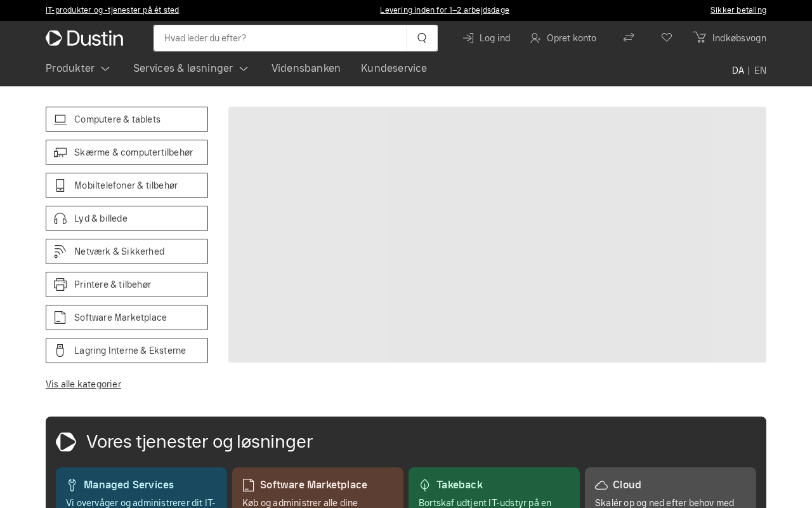The width and height of the screenshot is (812, 508).
Task: Click the wrench icon on Managed Services card
Action: point(72,485)
